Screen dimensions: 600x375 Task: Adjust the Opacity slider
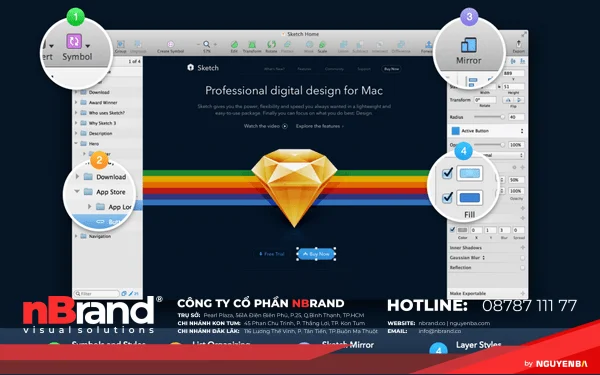click(x=489, y=145)
